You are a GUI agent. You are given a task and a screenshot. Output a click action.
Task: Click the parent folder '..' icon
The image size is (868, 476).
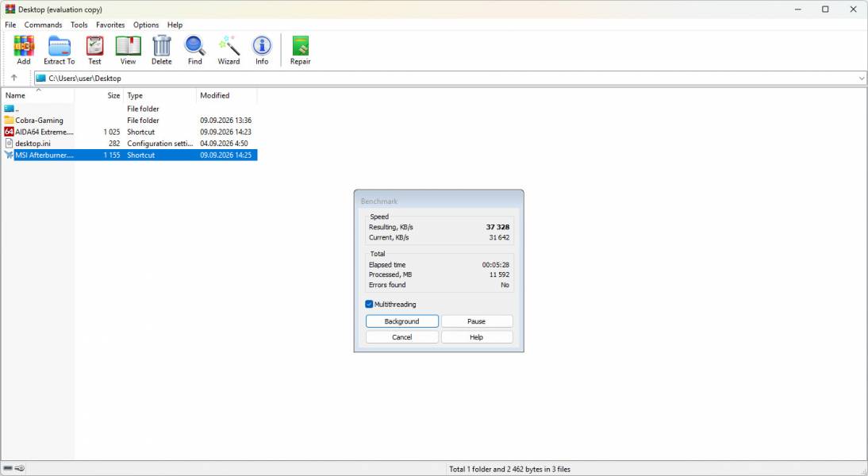pos(9,109)
